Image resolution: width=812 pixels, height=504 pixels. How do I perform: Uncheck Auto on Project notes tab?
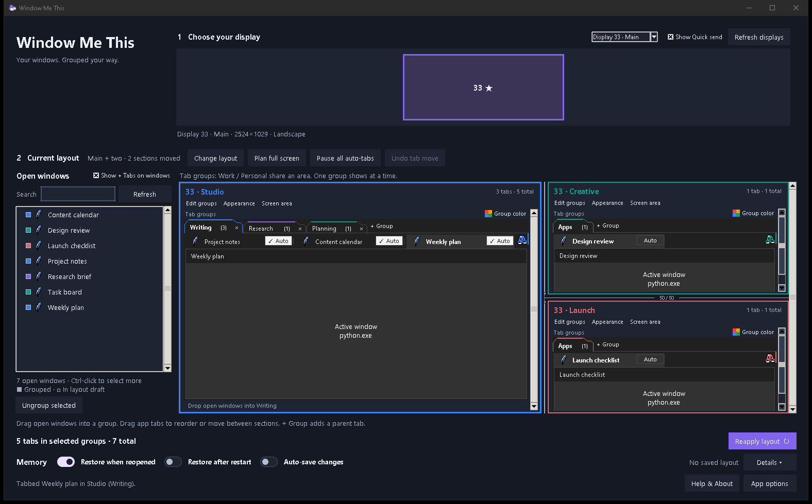click(278, 241)
